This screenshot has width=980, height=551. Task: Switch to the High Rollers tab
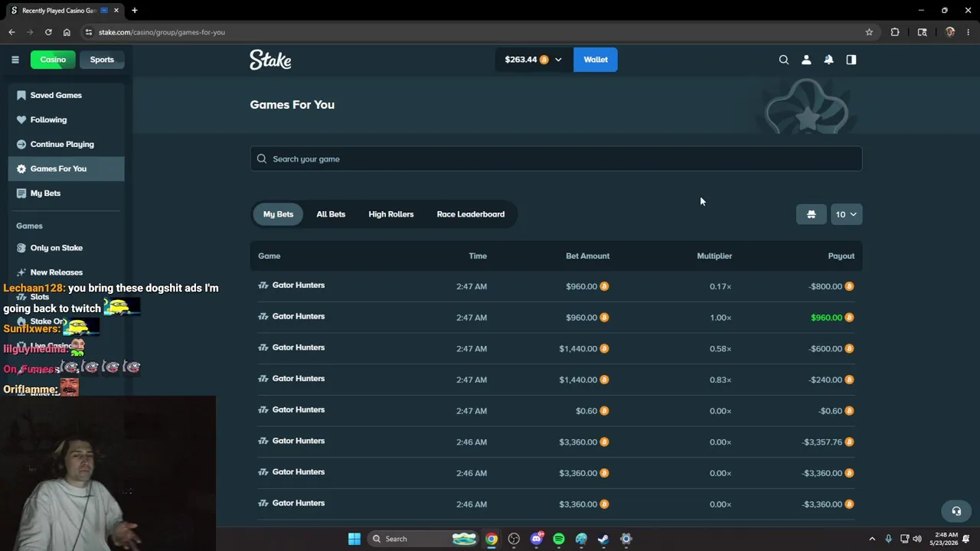point(391,214)
